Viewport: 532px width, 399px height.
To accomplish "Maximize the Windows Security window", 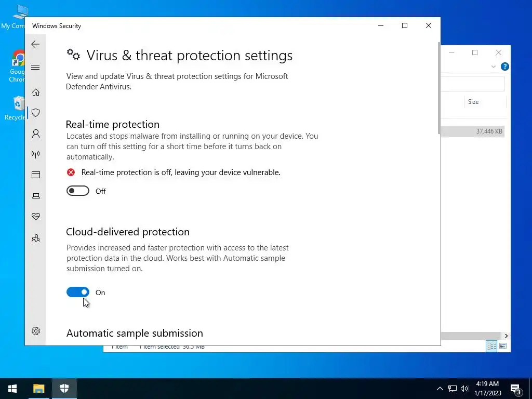I will (404, 25).
